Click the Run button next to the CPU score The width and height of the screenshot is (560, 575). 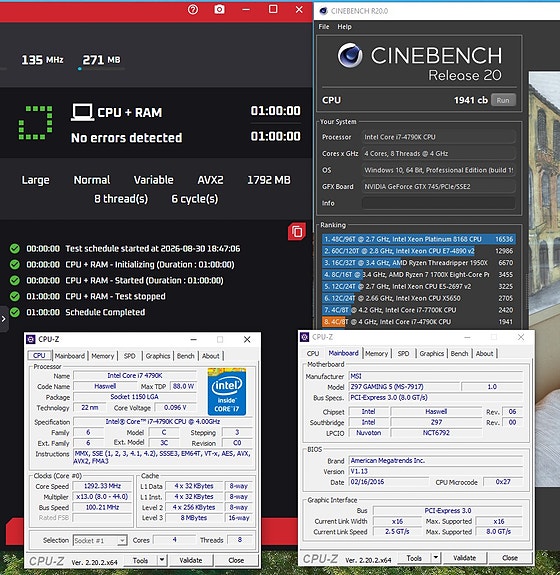point(503,100)
